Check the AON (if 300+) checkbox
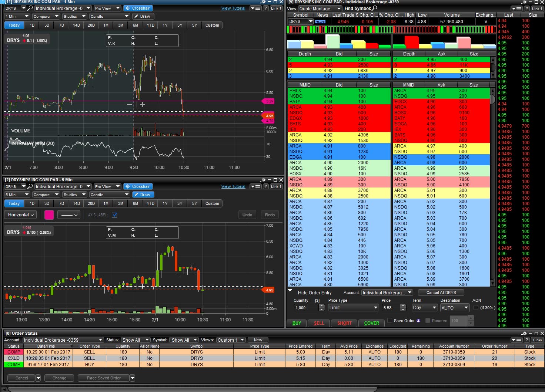Screen dimensions: 545x392 476,308
